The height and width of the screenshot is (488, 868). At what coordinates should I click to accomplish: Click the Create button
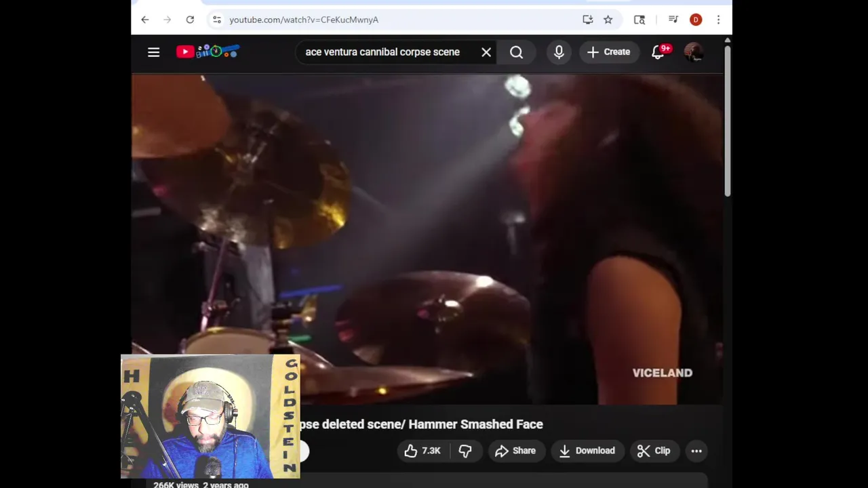[x=609, y=52]
